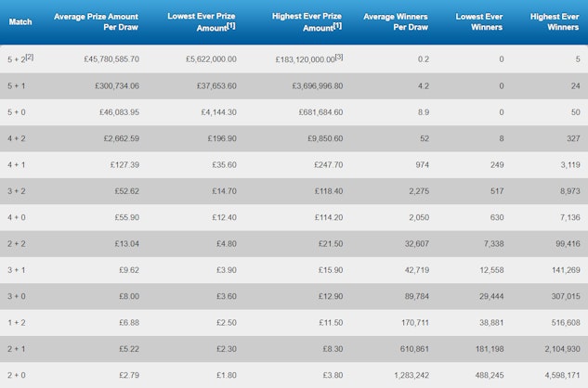
Task: Select the £114.20 cell
Action: click(x=329, y=217)
